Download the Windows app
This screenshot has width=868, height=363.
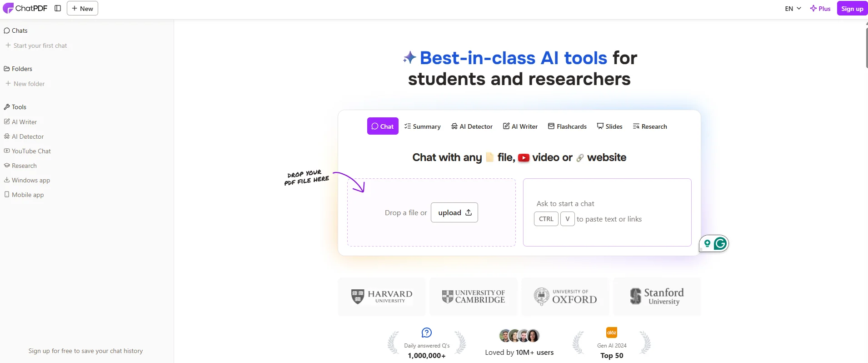(x=30, y=180)
